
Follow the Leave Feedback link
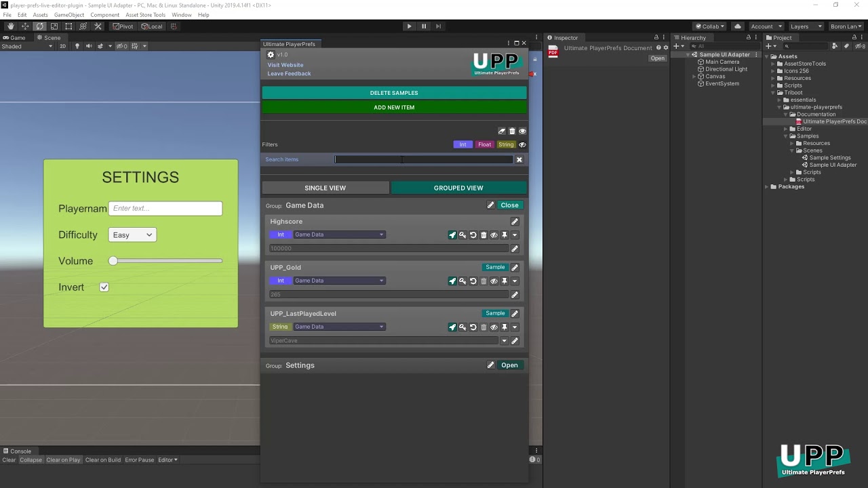[289, 74]
